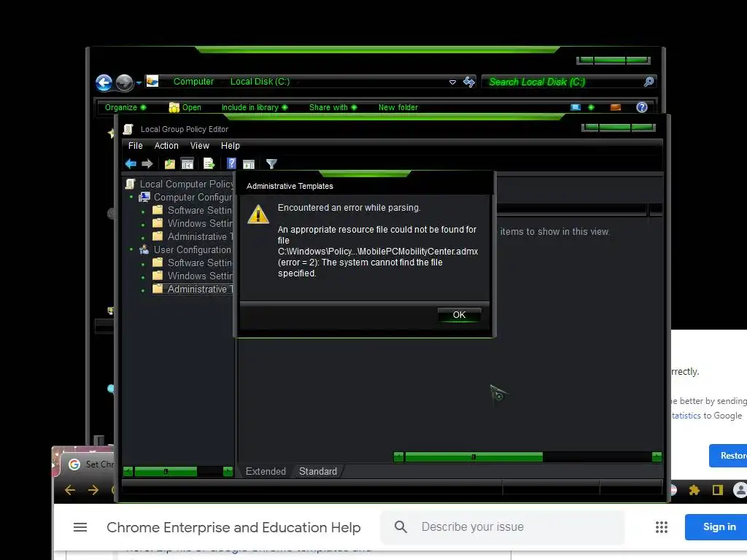Open the Chrome Help hamburger menu
This screenshot has height=560, width=747.
coord(80,527)
